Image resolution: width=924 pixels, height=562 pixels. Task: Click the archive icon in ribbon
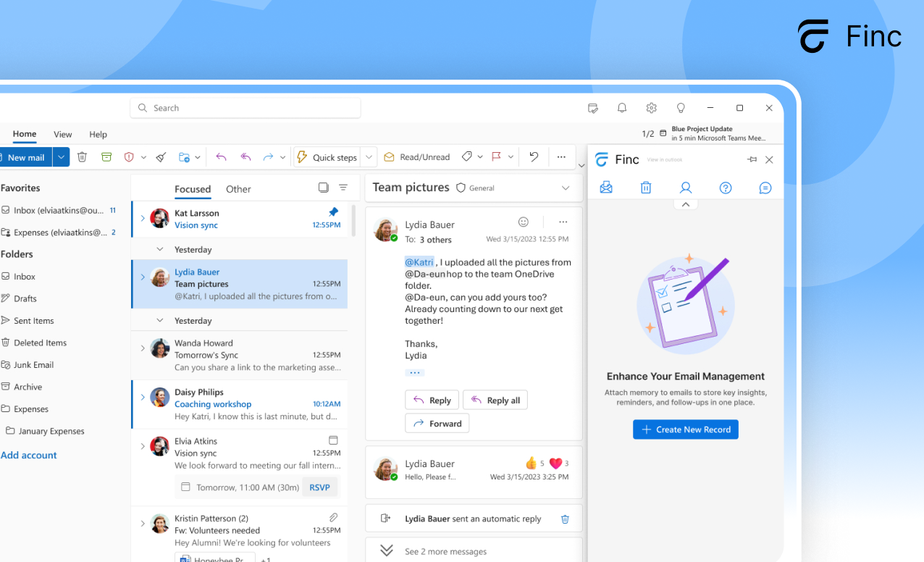pos(106,157)
